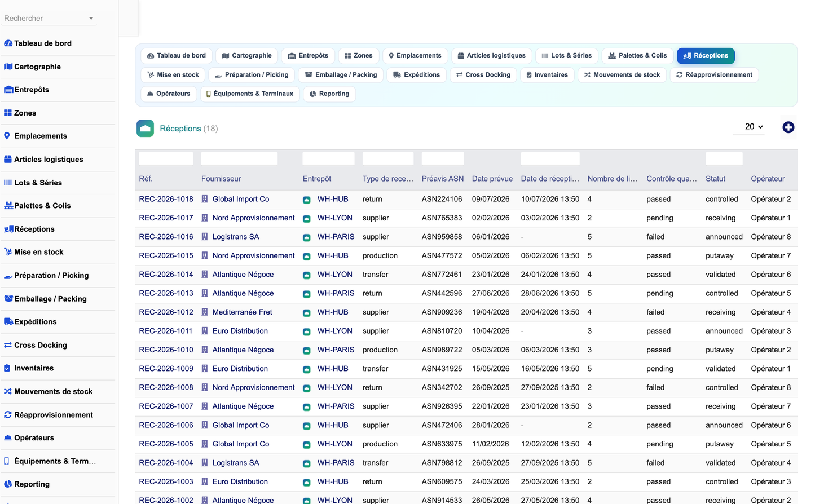Click the Mise en stock icon in sidebar

[8, 252]
